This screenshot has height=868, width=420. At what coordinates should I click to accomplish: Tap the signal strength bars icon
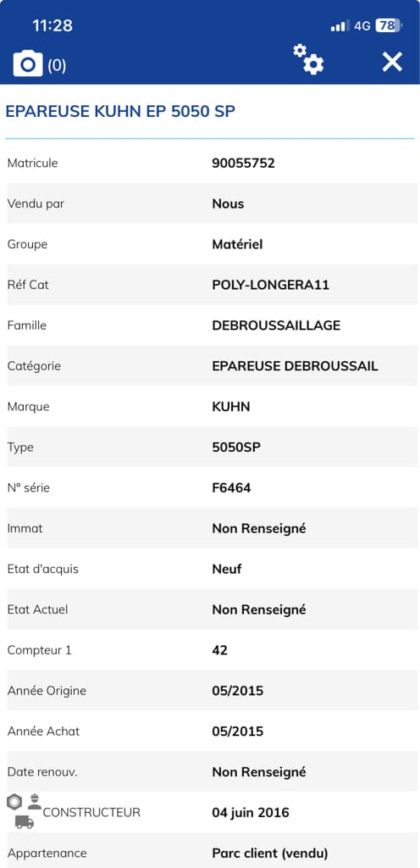(340, 25)
